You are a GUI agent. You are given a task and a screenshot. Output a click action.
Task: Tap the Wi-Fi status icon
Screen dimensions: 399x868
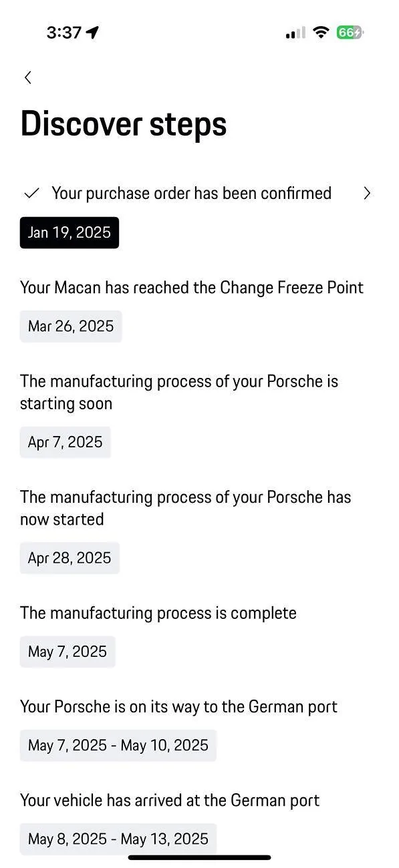coord(321,32)
